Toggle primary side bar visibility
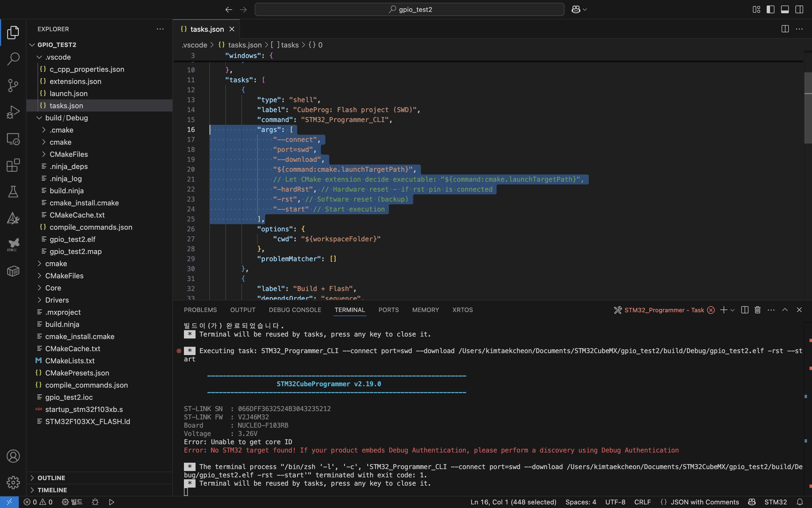 pos(770,10)
